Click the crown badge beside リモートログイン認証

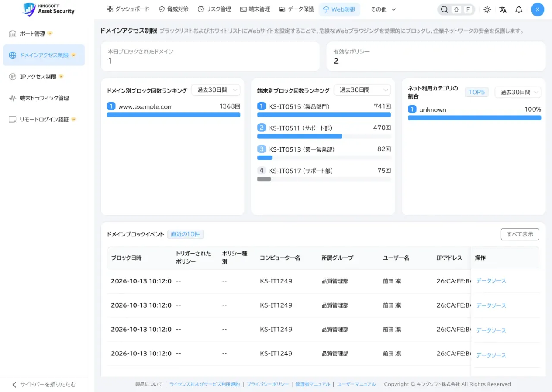pyautogui.click(x=73, y=119)
